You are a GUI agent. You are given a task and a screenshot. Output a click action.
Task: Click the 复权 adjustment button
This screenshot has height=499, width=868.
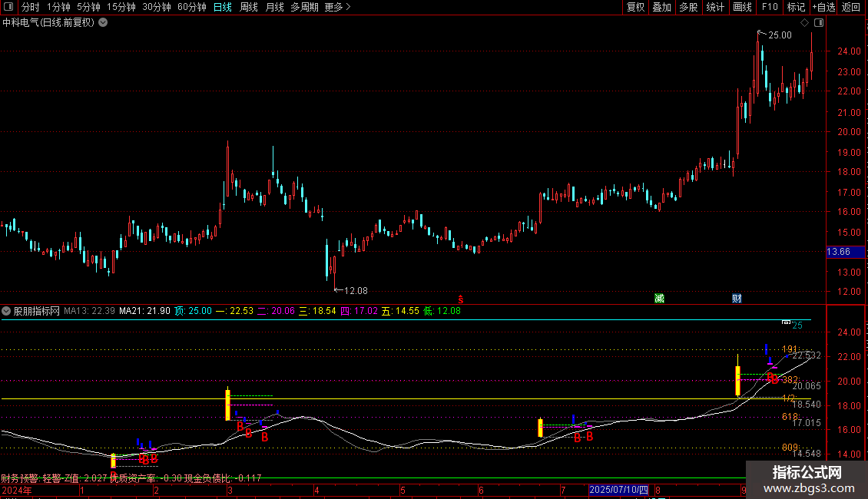tap(635, 7)
